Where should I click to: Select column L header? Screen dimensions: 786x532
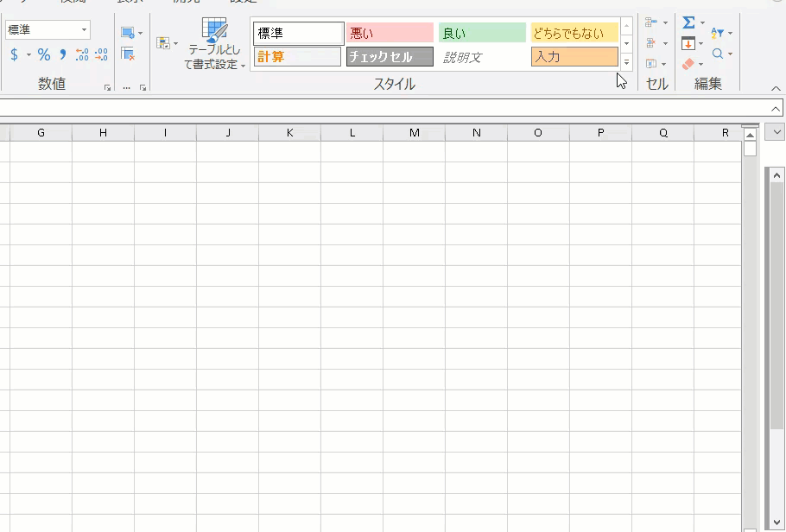point(352,133)
